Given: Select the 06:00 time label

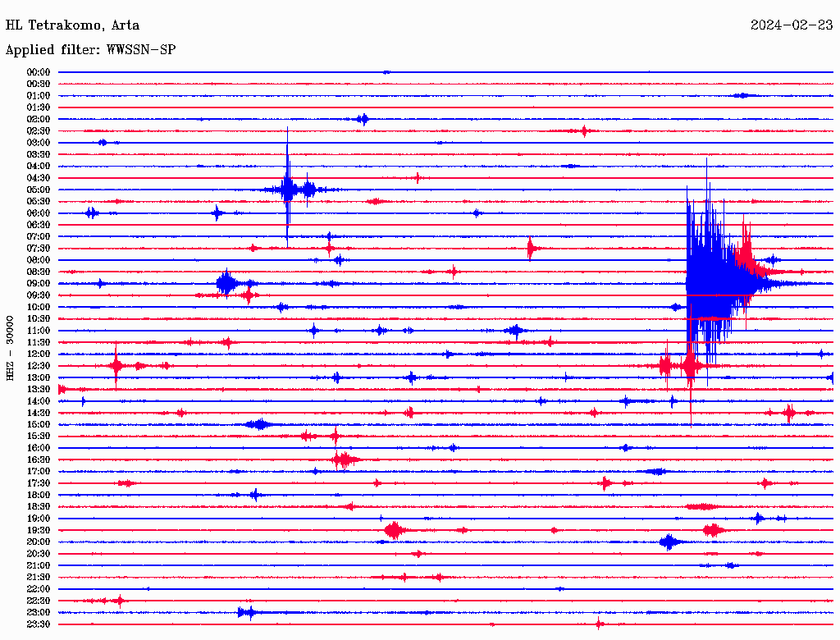Looking at the screenshot, I should click(39, 213).
